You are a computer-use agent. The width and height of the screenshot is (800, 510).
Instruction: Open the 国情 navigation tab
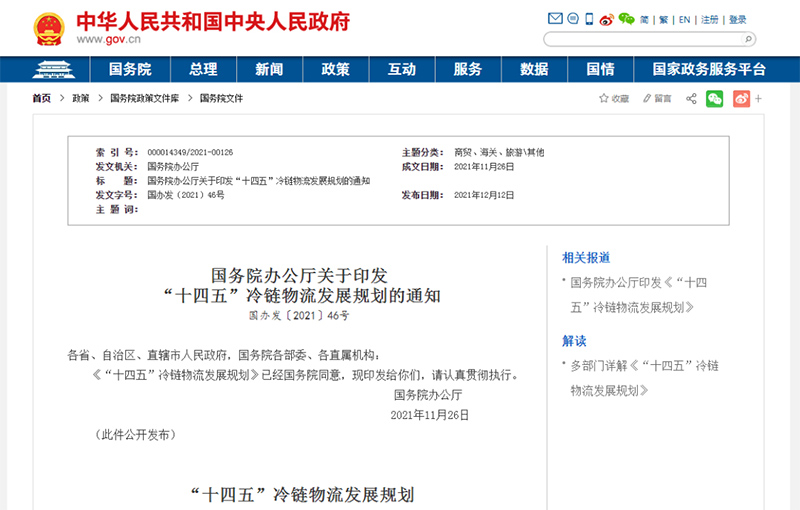pos(601,69)
